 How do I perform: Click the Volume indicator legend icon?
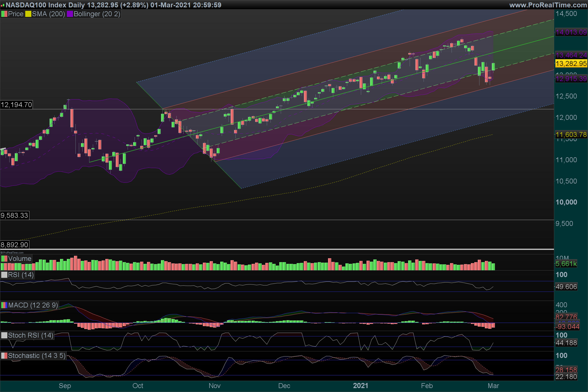[x=4, y=259]
